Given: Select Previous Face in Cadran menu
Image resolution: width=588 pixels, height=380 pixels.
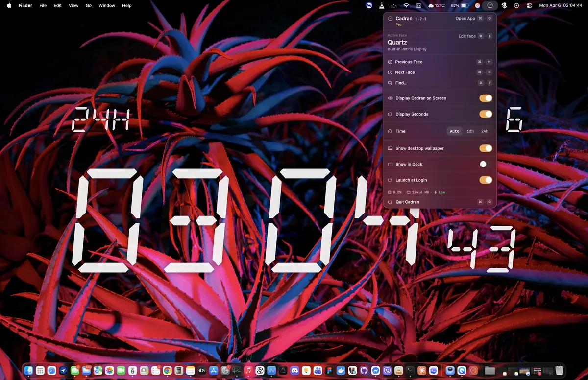Looking at the screenshot, I should point(440,62).
